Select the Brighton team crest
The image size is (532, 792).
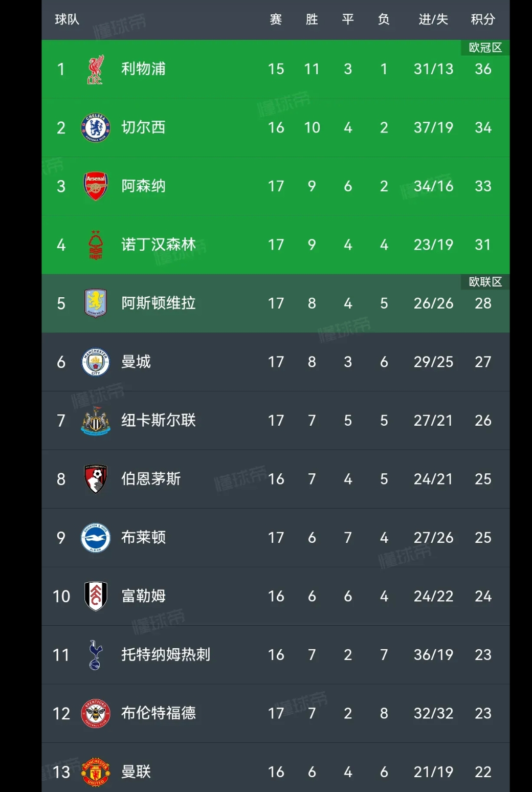pyautogui.click(x=96, y=538)
